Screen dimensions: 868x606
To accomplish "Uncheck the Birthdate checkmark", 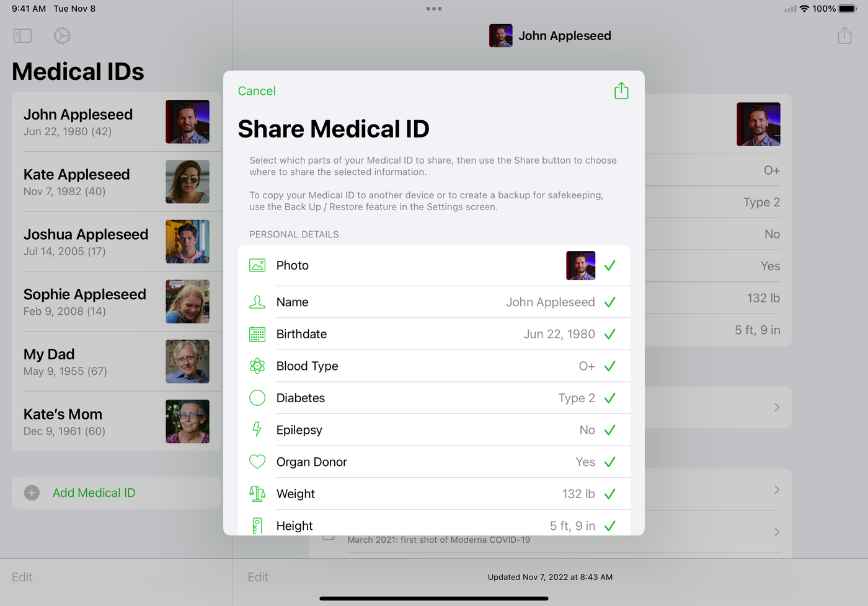I will point(610,334).
